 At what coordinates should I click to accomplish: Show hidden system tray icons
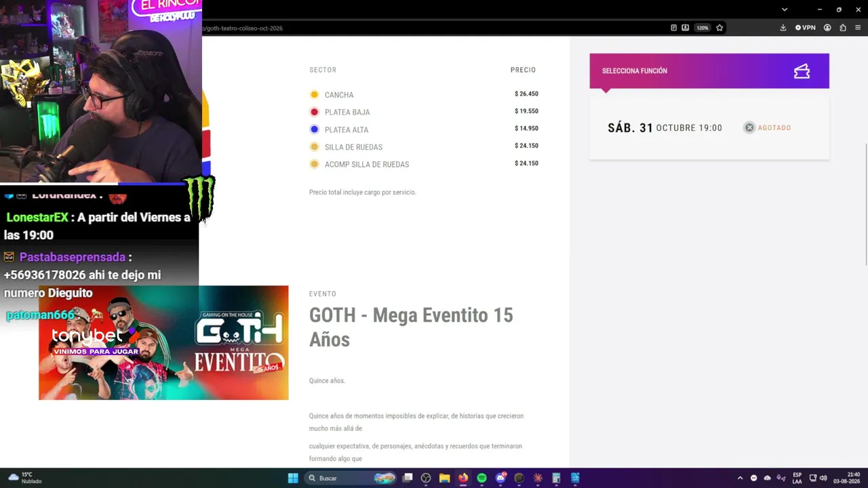(x=740, y=478)
